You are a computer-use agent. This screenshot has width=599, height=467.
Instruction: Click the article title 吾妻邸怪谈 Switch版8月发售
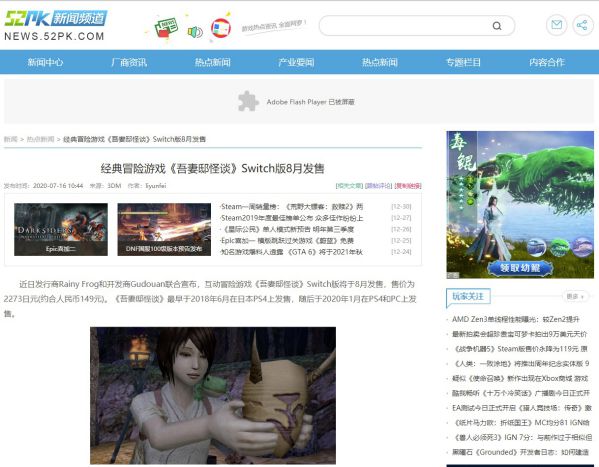[212, 168]
